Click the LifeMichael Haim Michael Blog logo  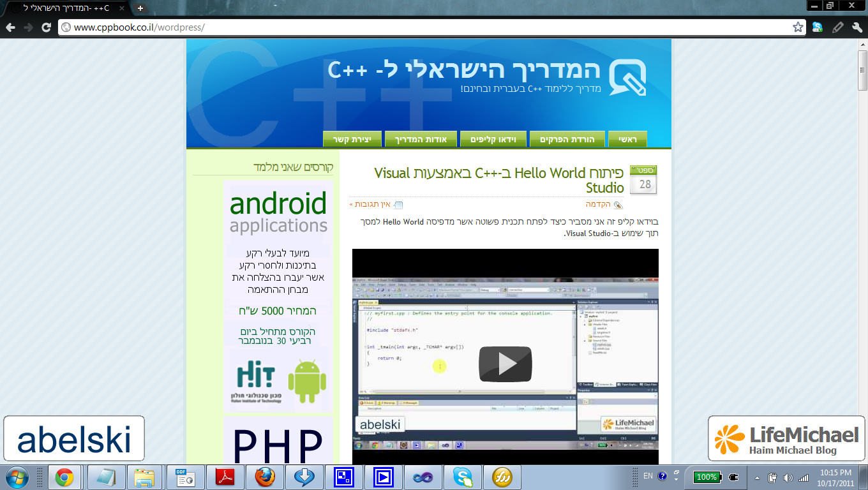pos(786,438)
